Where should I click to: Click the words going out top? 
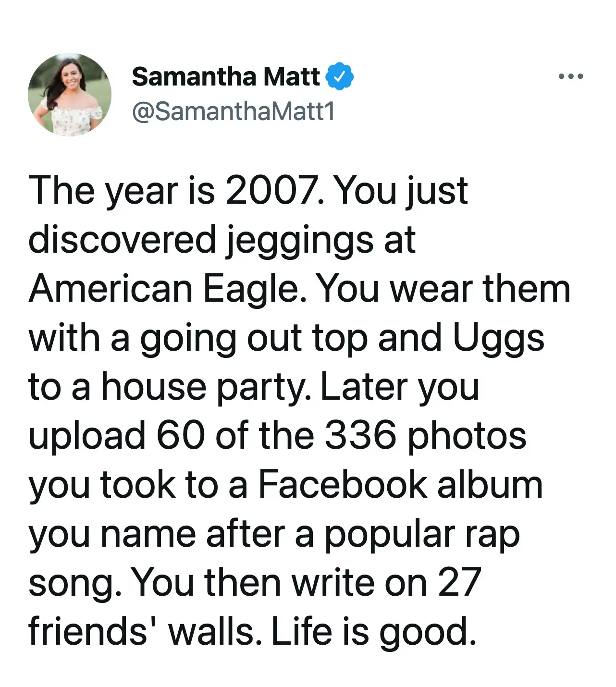(254, 338)
